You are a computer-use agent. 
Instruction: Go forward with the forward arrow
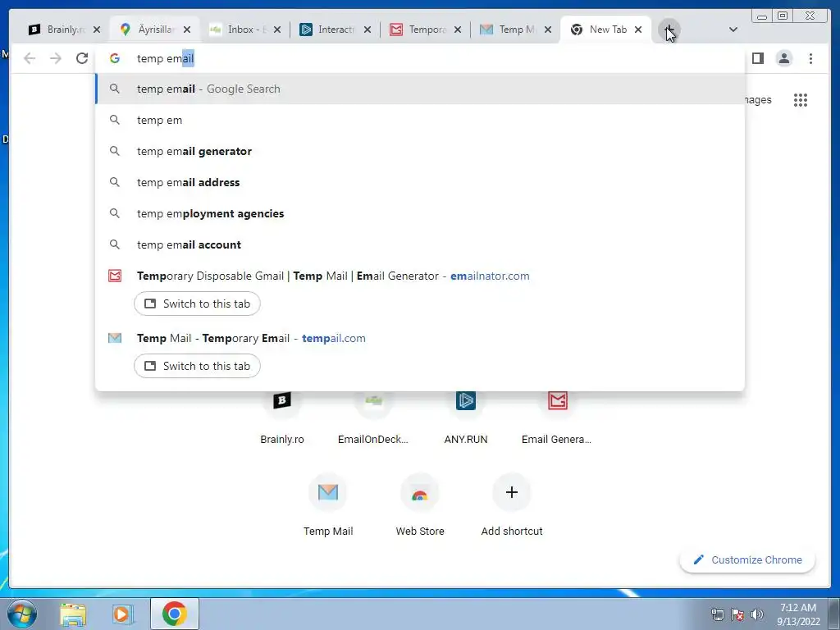pos(56,58)
